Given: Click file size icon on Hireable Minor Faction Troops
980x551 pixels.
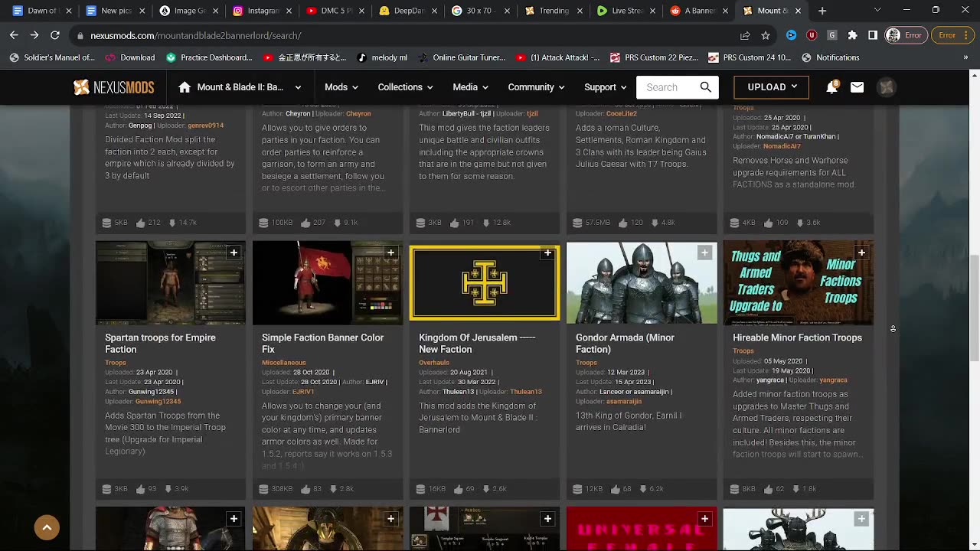Looking at the screenshot, I should click(734, 489).
